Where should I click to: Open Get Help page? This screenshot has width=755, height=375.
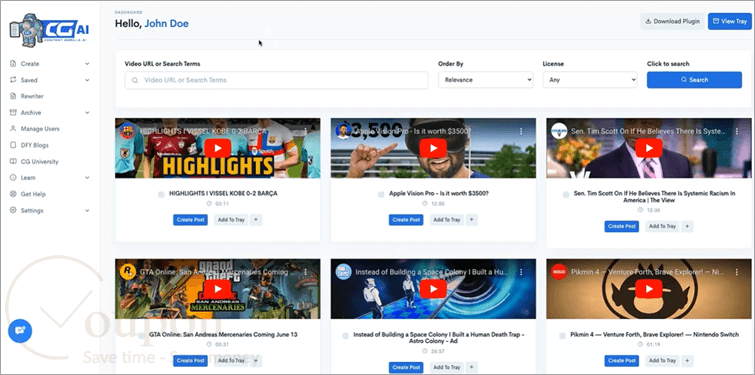(33, 194)
